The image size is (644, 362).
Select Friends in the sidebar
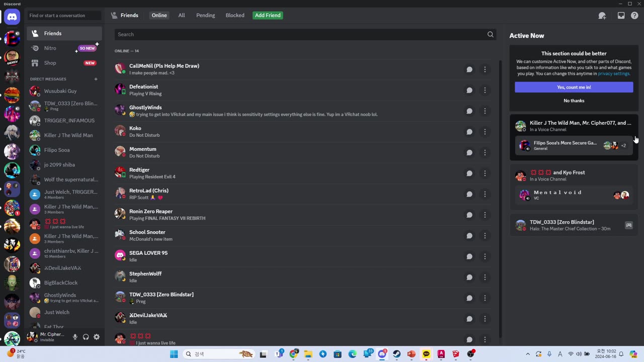pos(64,34)
